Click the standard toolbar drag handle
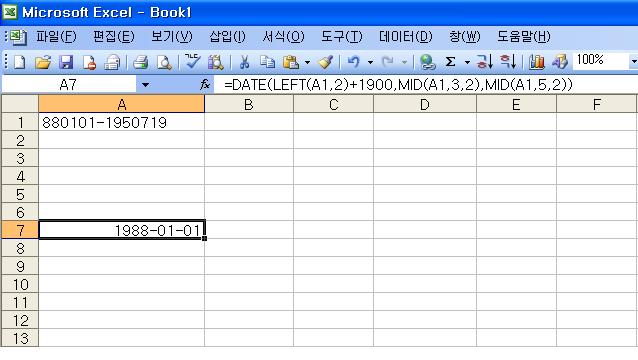Viewport: 638px width, 360px height. (6, 62)
